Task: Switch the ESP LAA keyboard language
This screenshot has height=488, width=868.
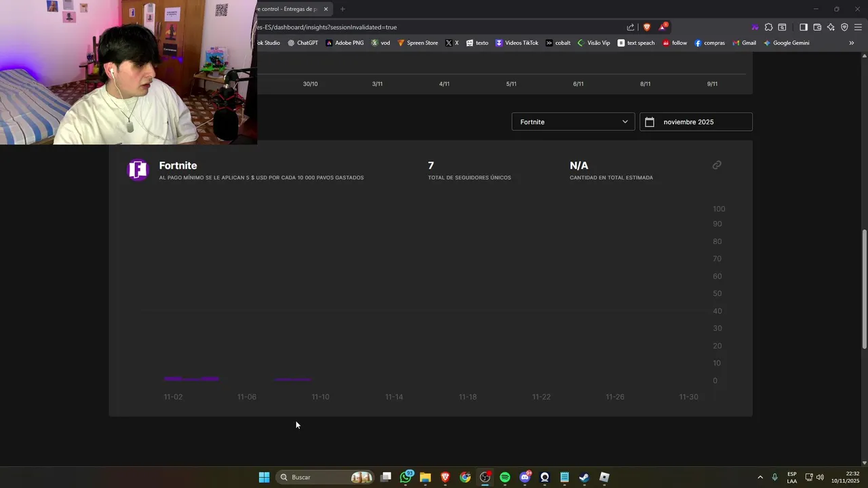Action: click(x=792, y=477)
